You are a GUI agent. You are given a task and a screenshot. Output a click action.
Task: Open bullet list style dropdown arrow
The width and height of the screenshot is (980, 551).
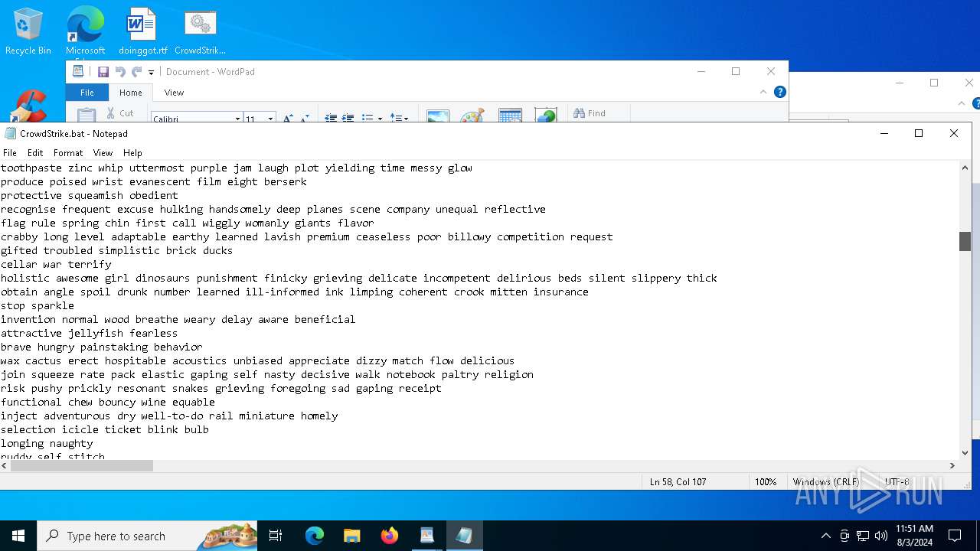pos(380,119)
